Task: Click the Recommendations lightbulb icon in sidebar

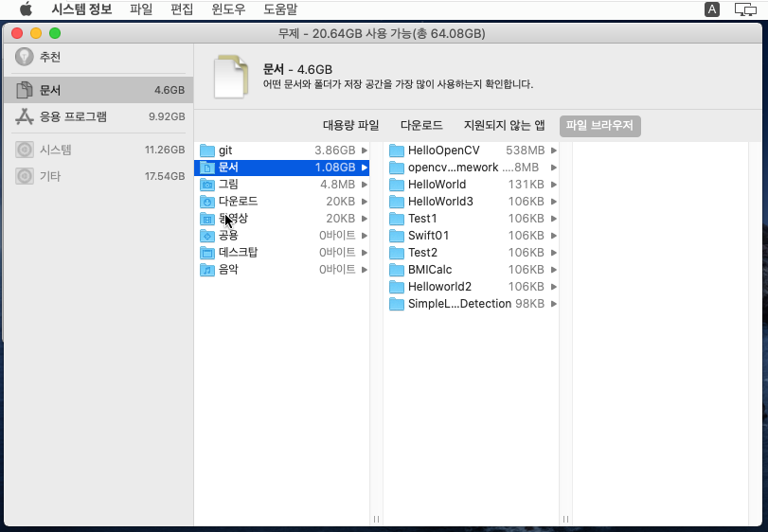Action: click(25, 57)
